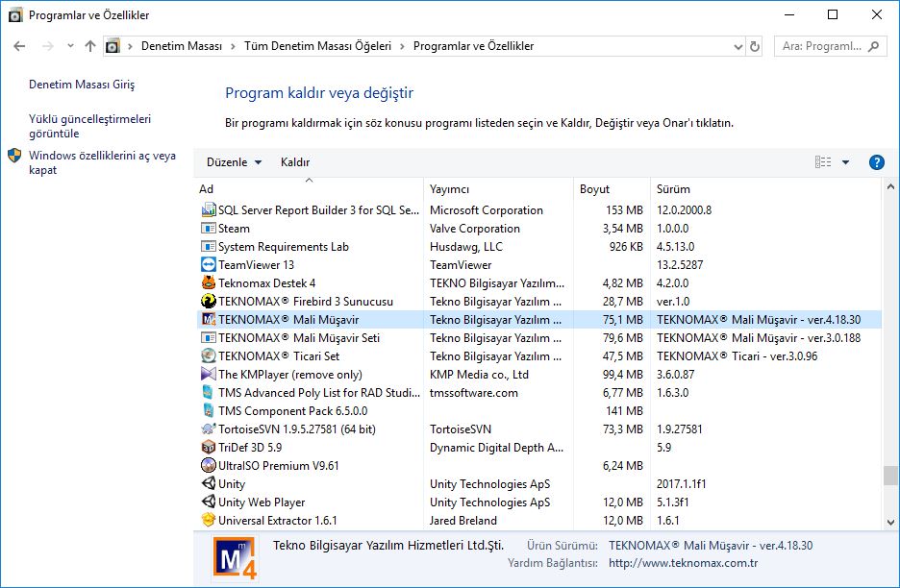The image size is (900, 588).
Task: Select the Unity Web Player icon
Action: (209, 502)
